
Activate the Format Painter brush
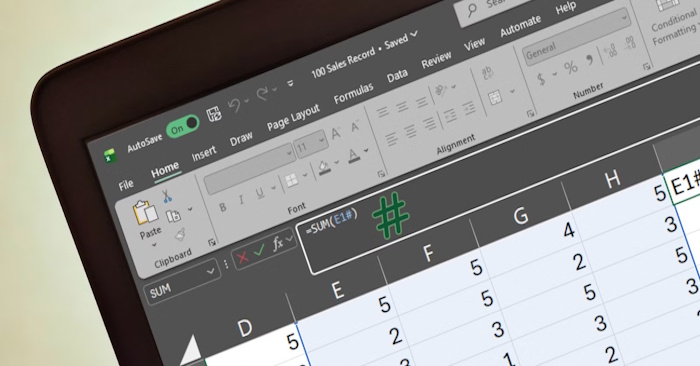point(180,234)
